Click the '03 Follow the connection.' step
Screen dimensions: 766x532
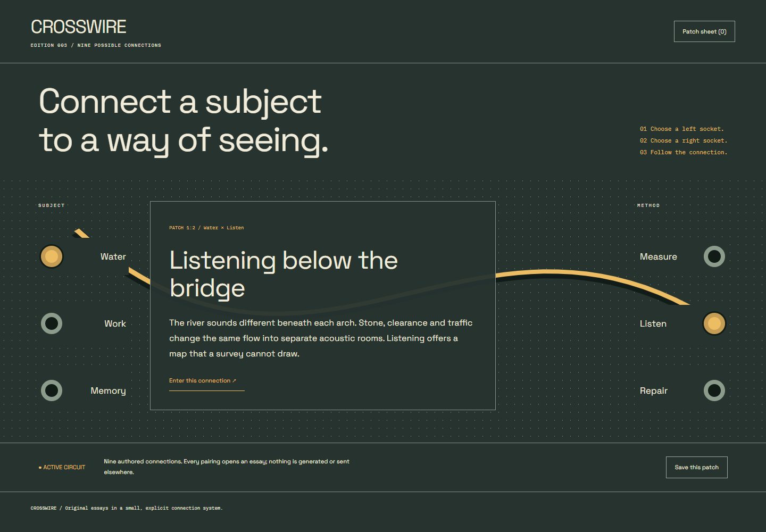coord(684,152)
